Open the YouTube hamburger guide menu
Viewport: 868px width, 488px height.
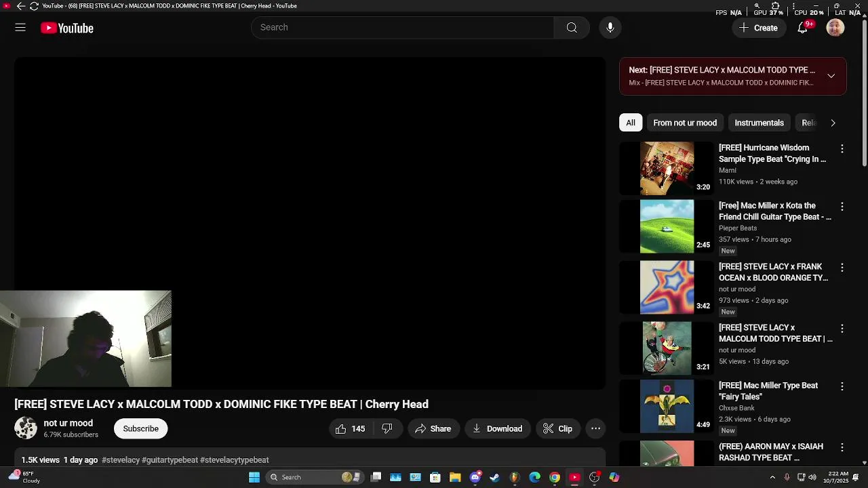coord(20,28)
